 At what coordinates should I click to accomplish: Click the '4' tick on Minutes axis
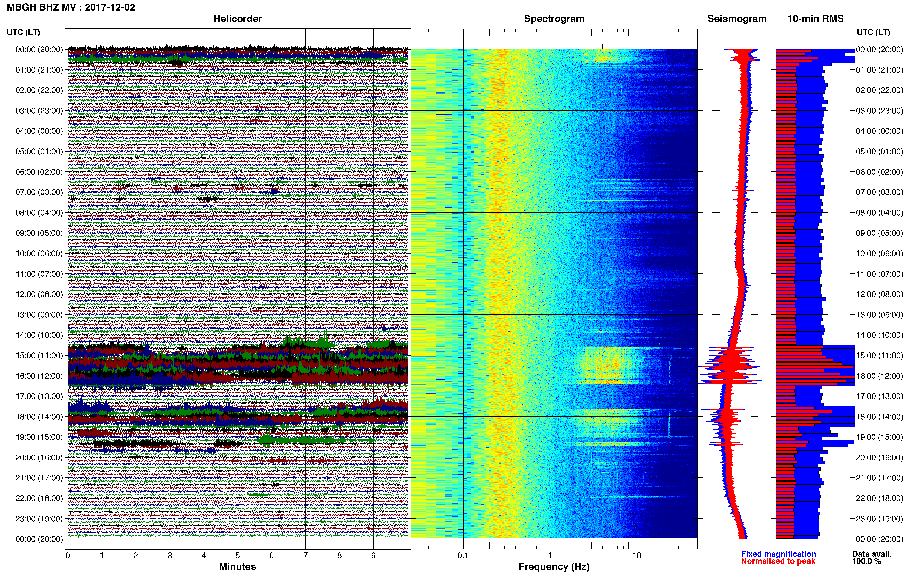click(x=204, y=555)
